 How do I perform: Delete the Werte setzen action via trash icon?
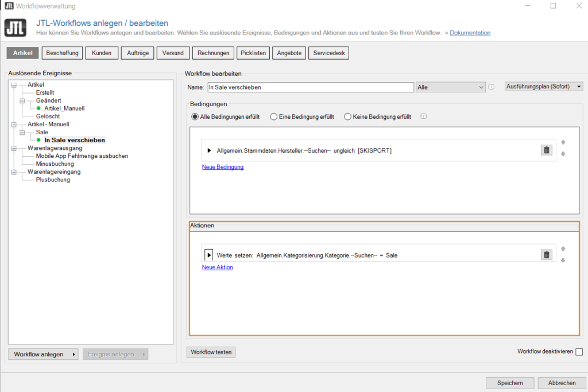coord(546,255)
